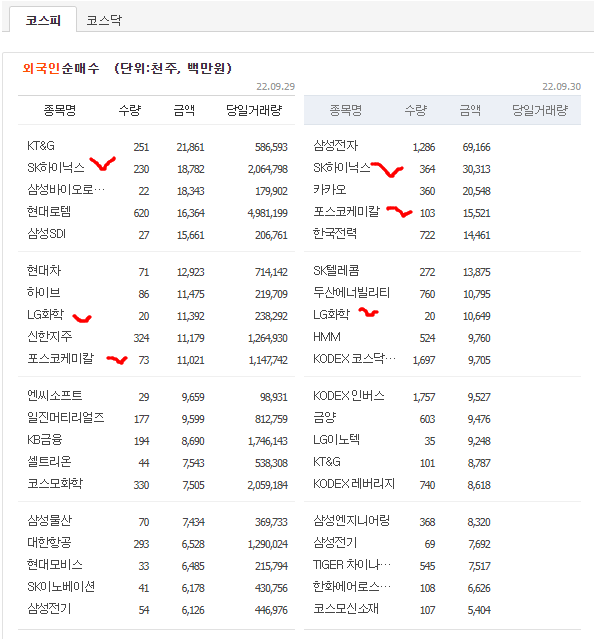594x639 pixels.
Task: Open KB금융 stock link
Action: [44, 440]
